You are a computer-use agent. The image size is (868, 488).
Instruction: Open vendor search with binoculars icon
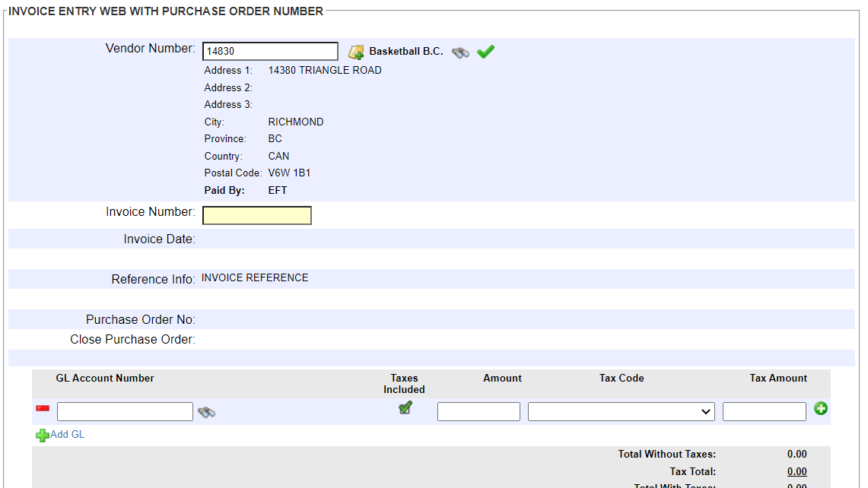tap(460, 52)
